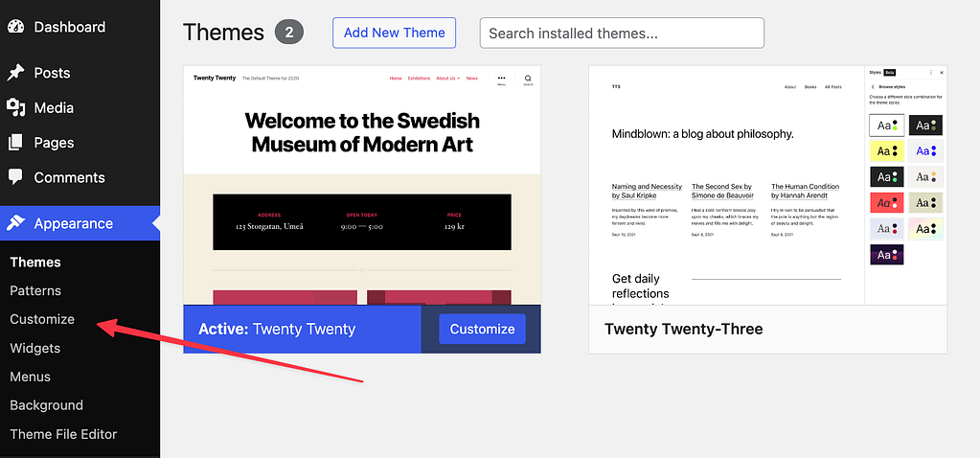Click the Dashboard gauge icon
This screenshot has height=458, width=980.
tap(15, 27)
